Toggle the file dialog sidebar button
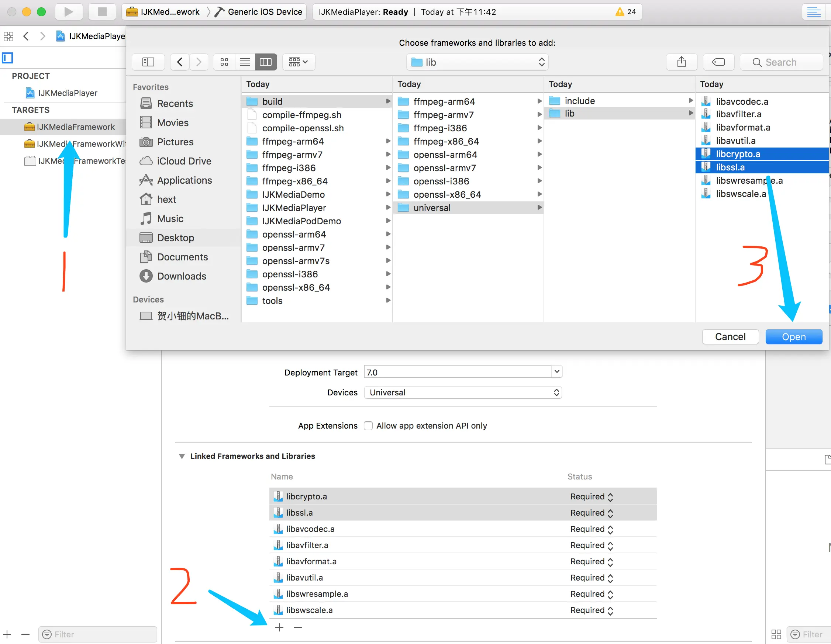 (x=148, y=62)
